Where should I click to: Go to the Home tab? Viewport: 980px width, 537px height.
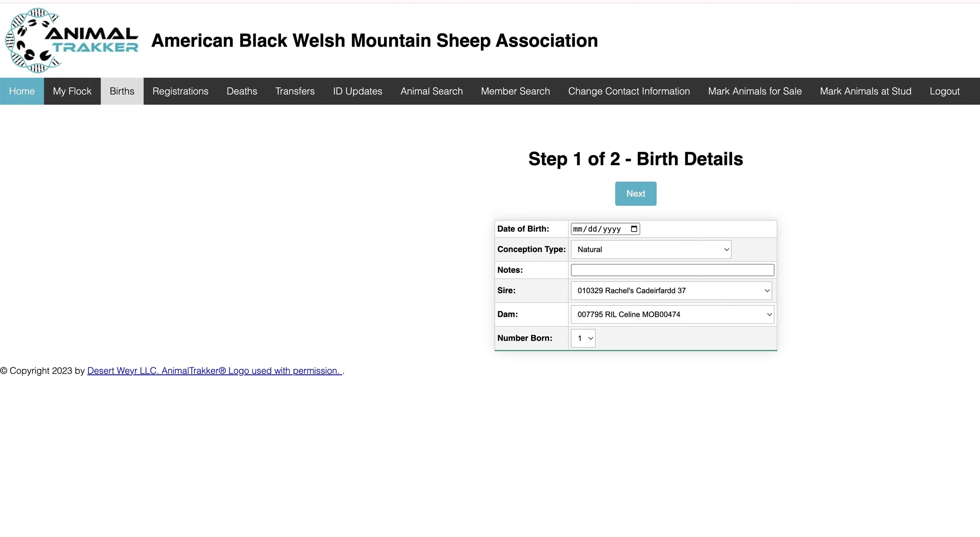click(22, 91)
